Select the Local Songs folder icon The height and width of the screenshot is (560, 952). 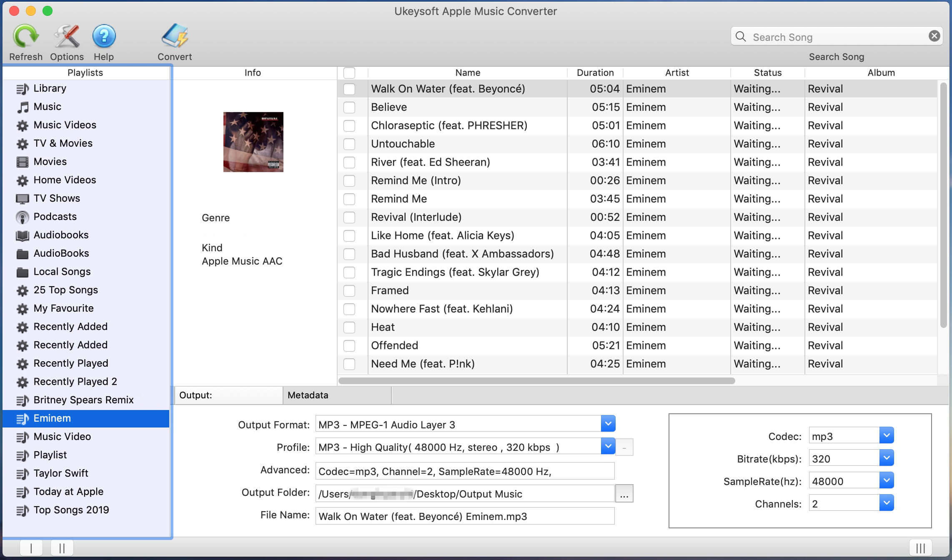pyautogui.click(x=23, y=272)
